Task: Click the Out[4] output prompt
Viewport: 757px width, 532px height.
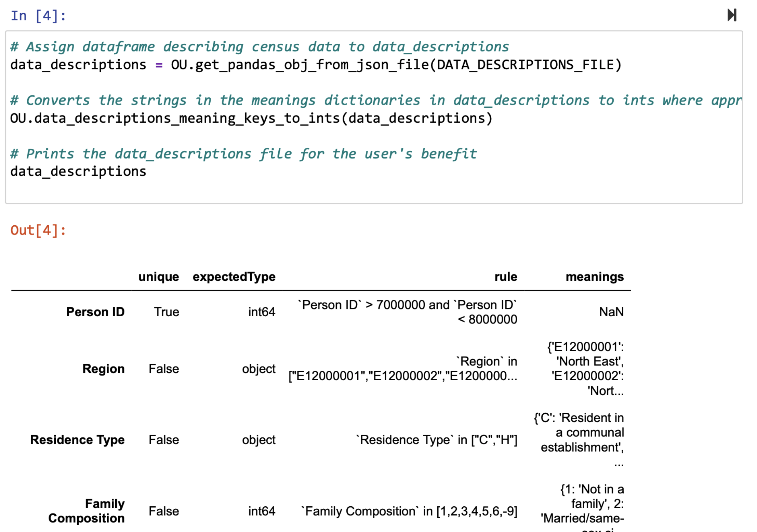Action: pos(38,230)
